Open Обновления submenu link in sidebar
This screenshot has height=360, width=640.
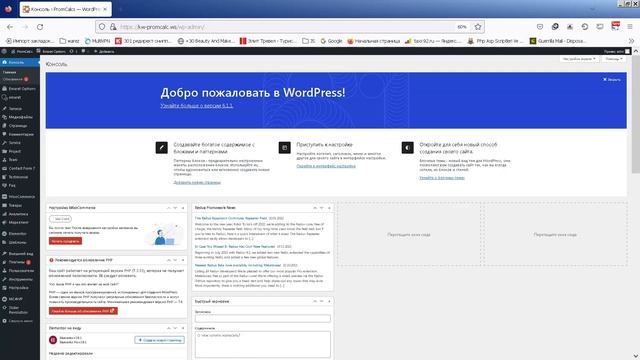click(12, 79)
